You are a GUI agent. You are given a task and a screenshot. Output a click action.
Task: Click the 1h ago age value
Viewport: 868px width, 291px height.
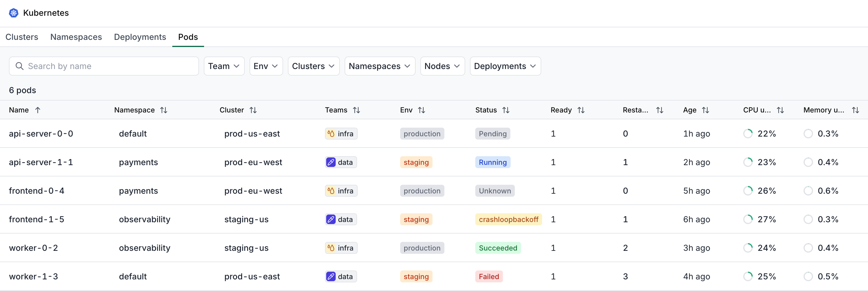pos(697,134)
